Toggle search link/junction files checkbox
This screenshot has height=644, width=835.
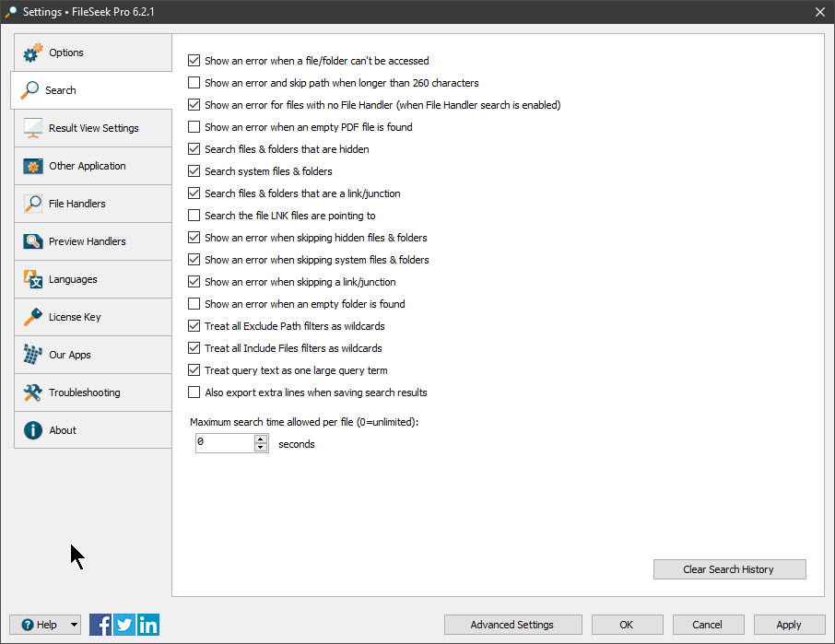(194, 193)
